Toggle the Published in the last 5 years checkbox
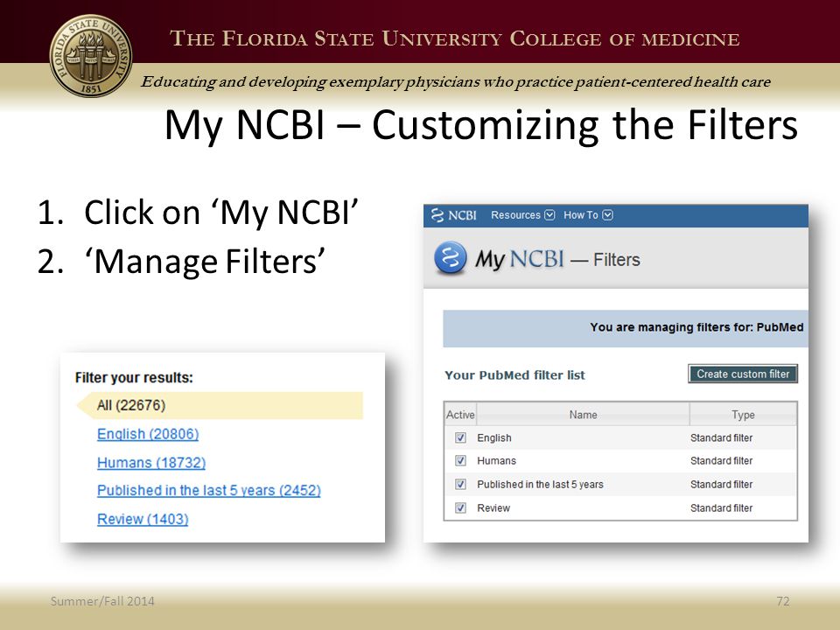The height and width of the screenshot is (630, 840). point(460,484)
